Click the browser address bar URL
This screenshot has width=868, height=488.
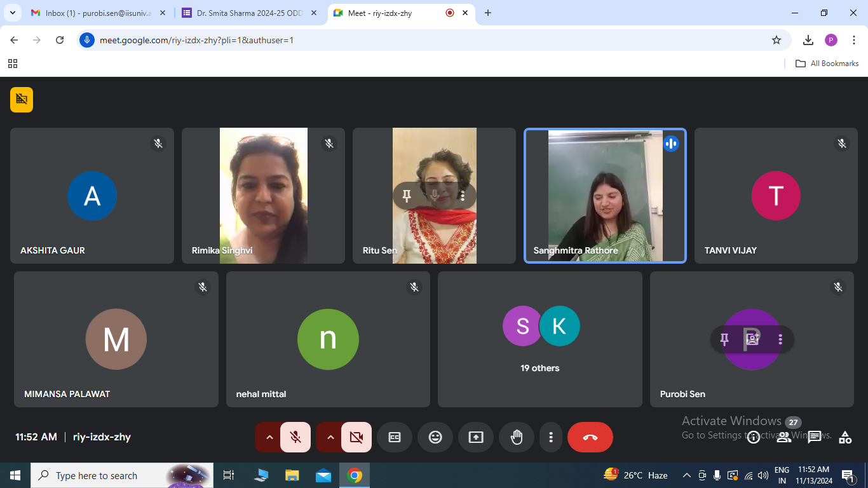click(381, 40)
